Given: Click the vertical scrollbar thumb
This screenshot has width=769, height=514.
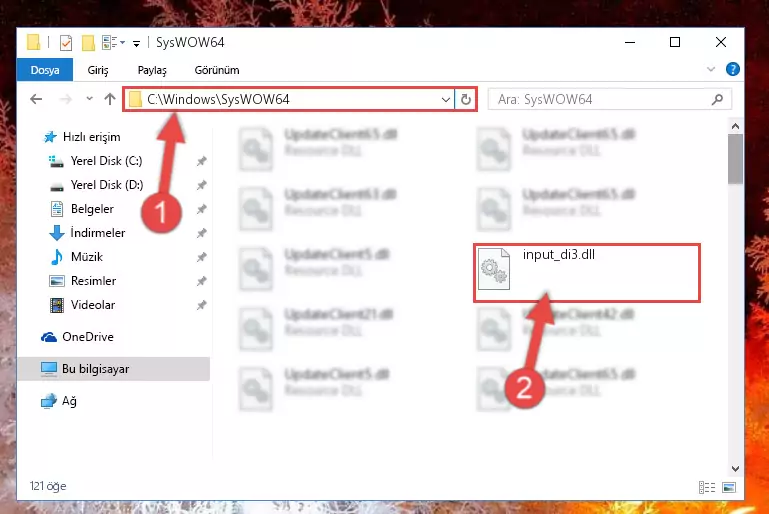Looking at the screenshot, I should tap(735, 159).
